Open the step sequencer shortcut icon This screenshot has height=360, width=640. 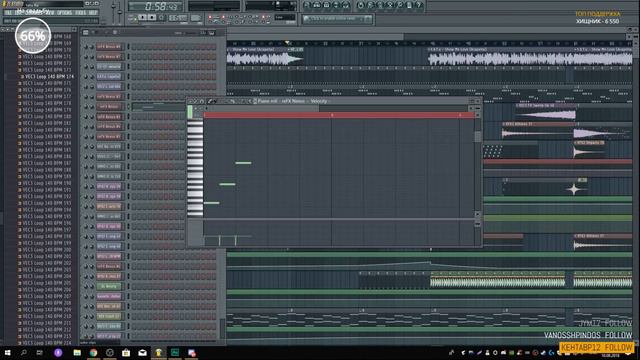click(x=317, y=5)
